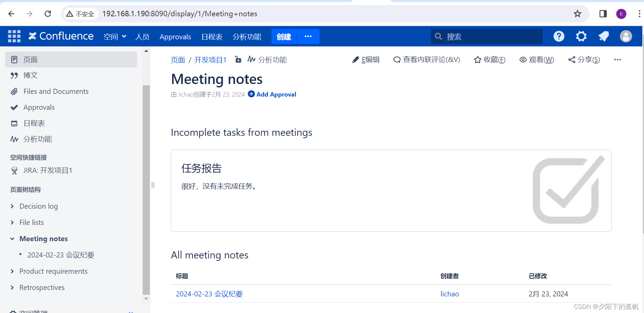
Task: Select Files and Documents in sidebar
Action: click(x=56, y=91)
